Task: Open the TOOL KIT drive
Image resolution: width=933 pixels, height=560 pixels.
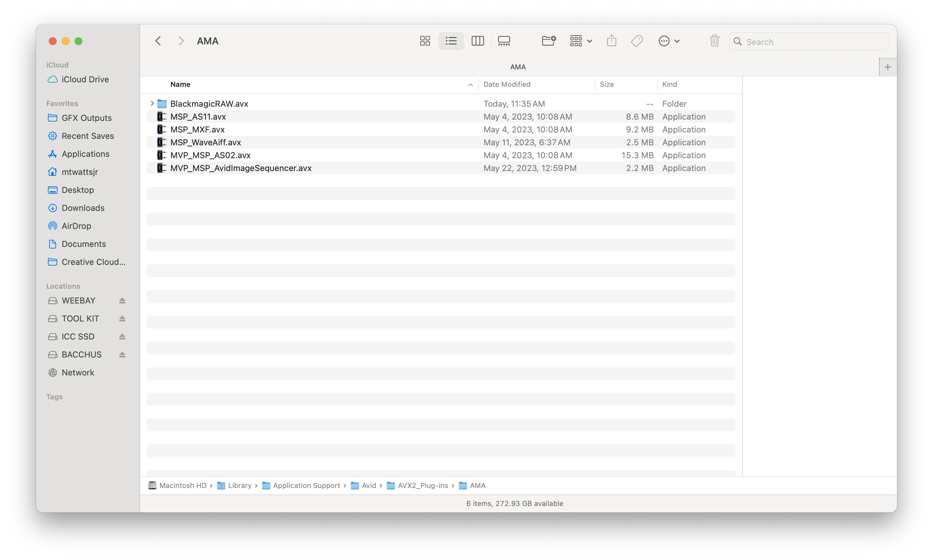Action: pyautogui.click(x=80, y=319)
